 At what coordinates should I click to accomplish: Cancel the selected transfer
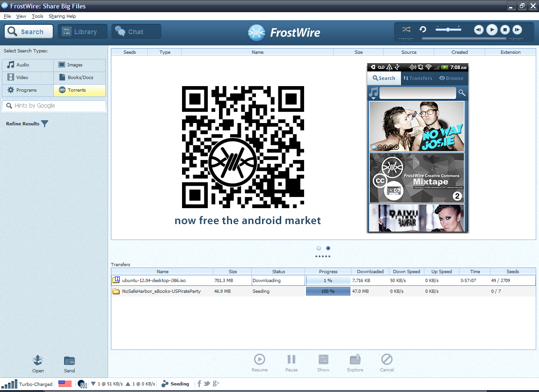pos(387,363)
